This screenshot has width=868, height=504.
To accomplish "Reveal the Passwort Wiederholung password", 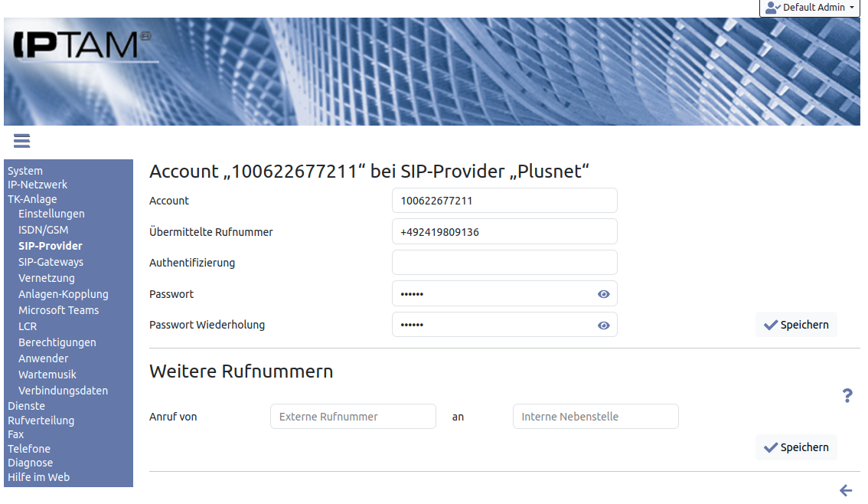I will coord(604,326).
